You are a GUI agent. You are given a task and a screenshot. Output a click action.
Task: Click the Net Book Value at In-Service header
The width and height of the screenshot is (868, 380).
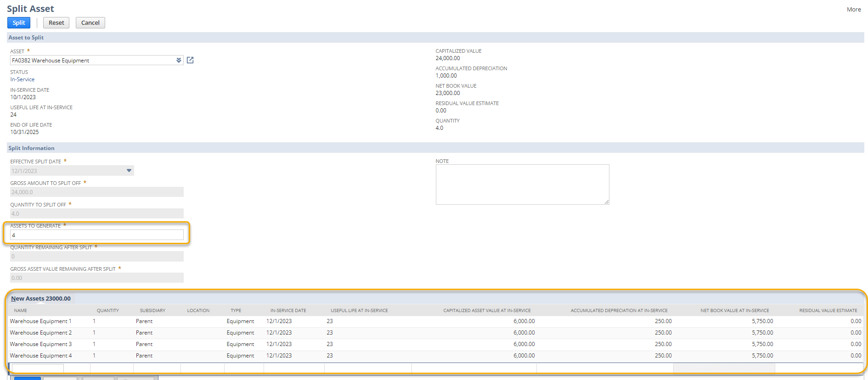[734, 311]
